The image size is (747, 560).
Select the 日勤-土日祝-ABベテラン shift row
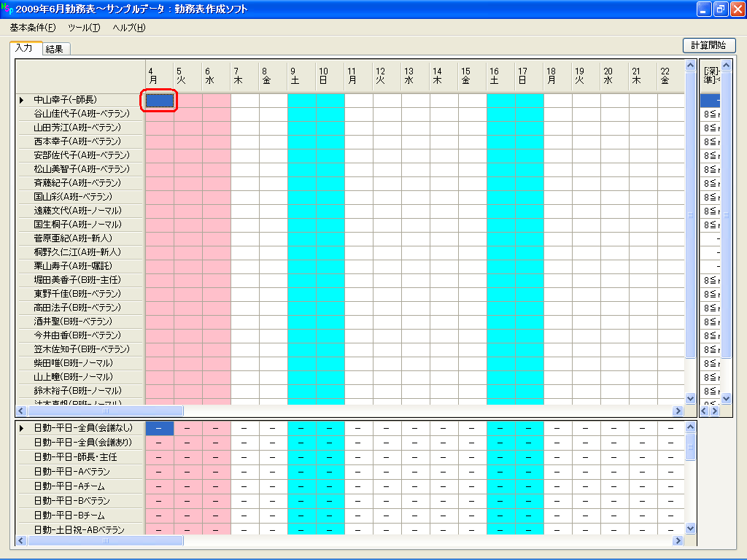click(80, 529)
